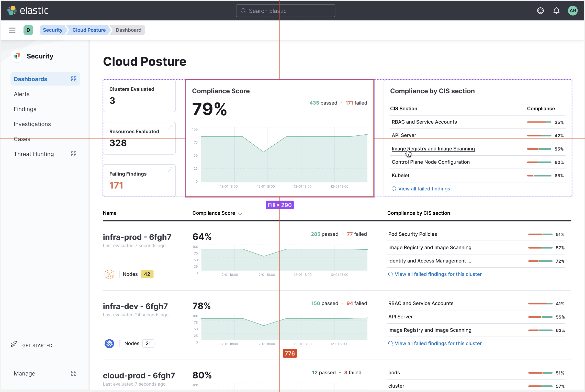Click the Search Elastic input field
Screen dimensions: 585x392
pos(285,10)
